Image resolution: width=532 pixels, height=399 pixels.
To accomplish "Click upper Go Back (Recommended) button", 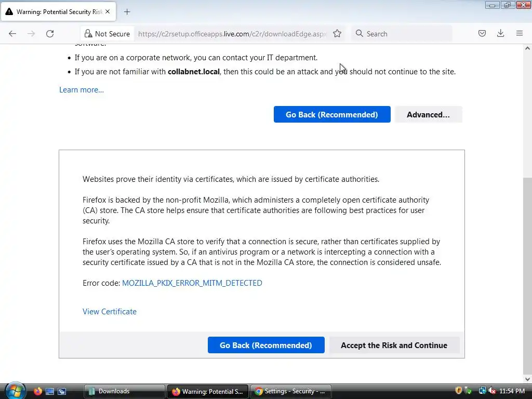I will [x=332, y=114].
